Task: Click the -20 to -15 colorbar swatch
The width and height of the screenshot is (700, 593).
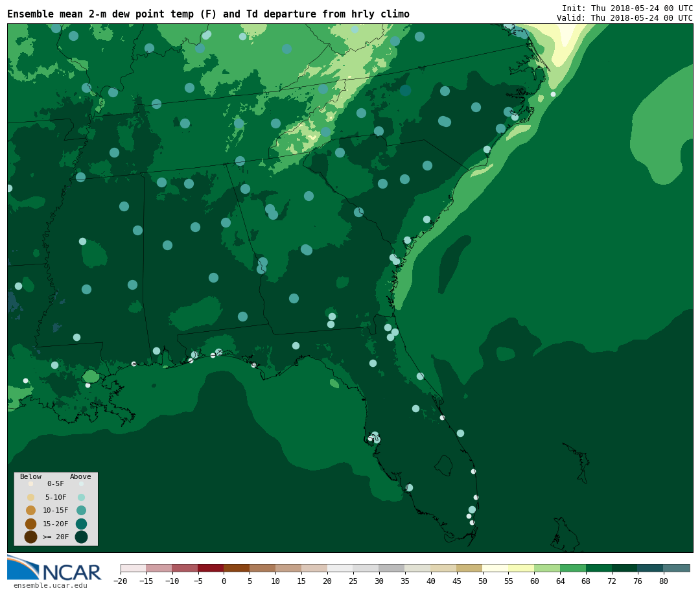Action: tap(134, 568)
